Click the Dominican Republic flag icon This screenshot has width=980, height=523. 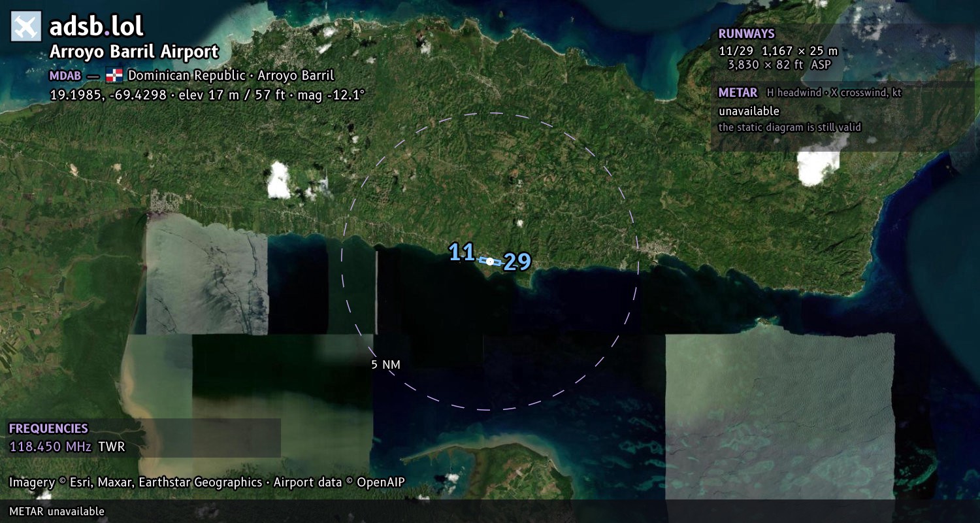click(x=114, y=75)
